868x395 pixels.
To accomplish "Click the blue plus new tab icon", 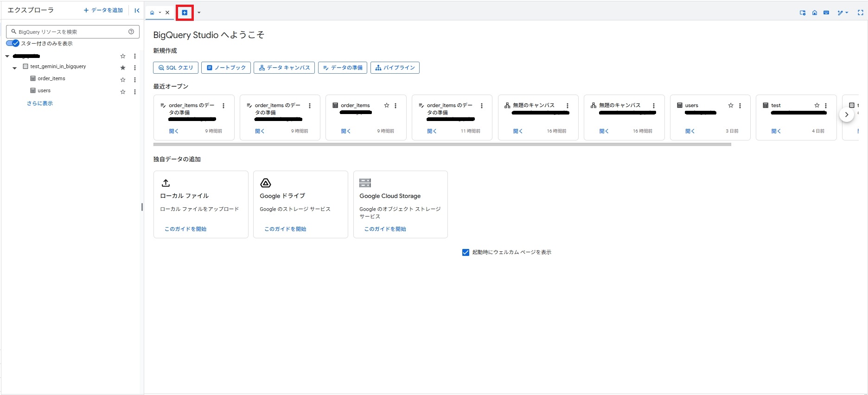I will 185,13.
